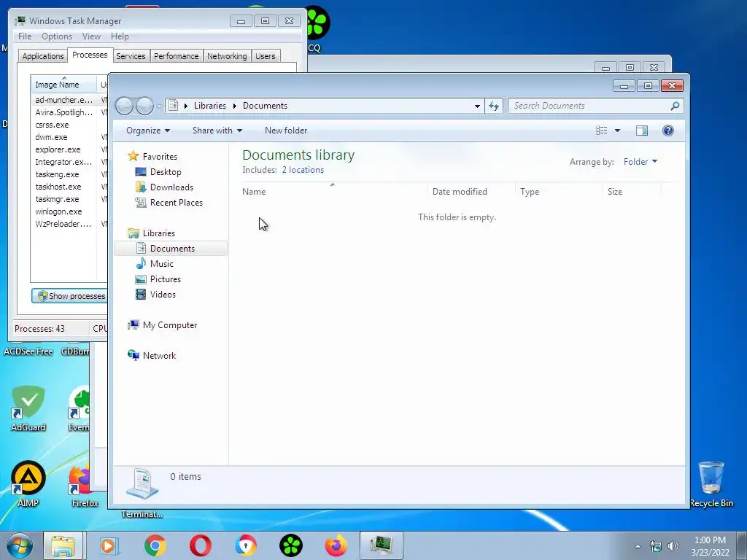Expand the view options dropdown arrow
747x560 pixels.
pyautogui.click(x=617, y=131)
